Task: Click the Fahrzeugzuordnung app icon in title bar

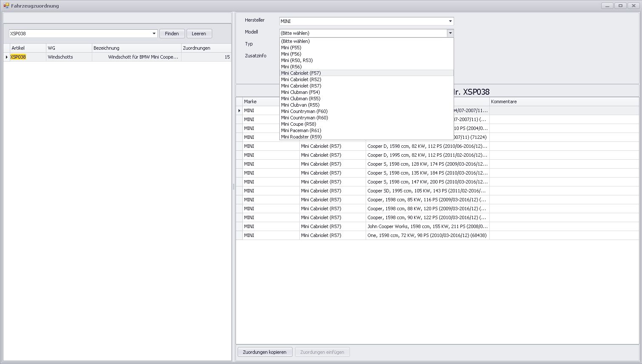Action: point(6,6)
